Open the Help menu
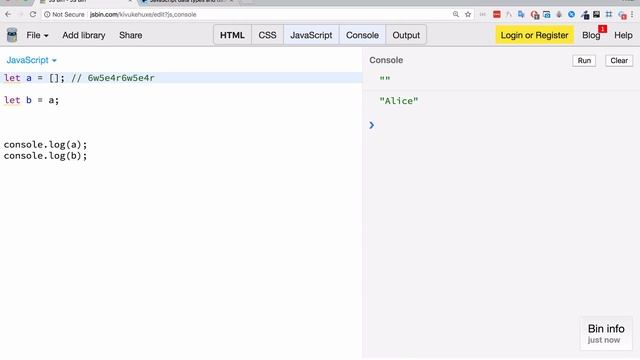The width and height of the screenshot is (640, 360). point(623,35)
